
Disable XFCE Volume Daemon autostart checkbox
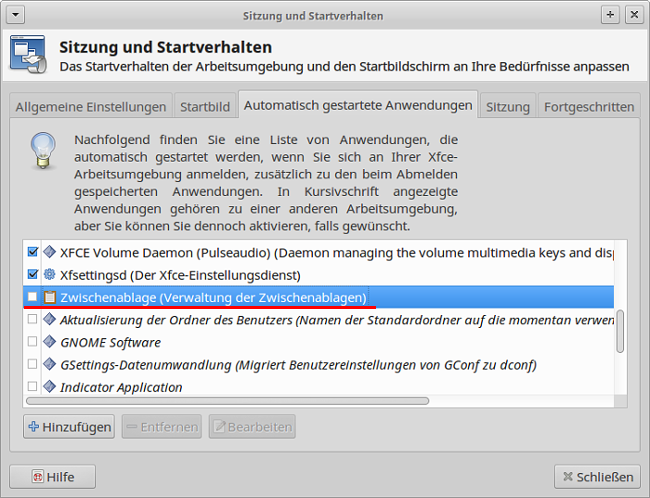33,251
